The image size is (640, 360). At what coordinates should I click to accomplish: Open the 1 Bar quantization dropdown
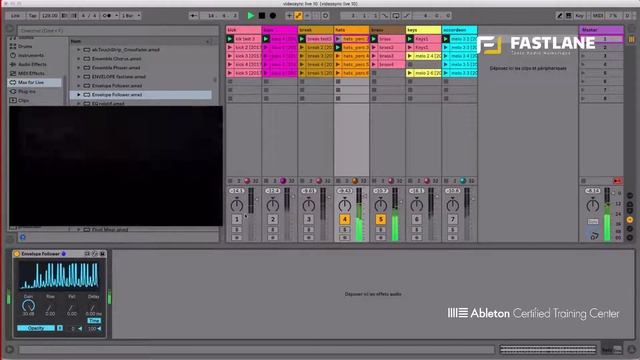click(x=131, y=16)
